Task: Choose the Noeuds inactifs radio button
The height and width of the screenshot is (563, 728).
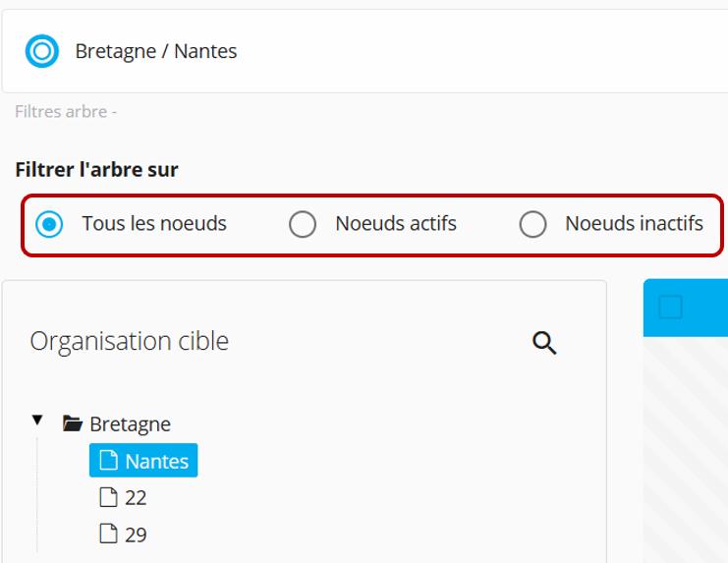Action: pyautogui.click(x=533, y=224)
